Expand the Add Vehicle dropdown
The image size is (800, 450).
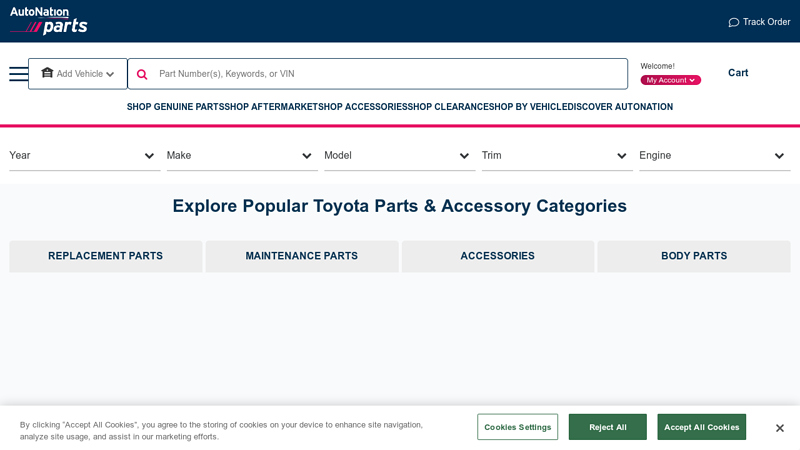pyautogui.click(x=78, y=74)
